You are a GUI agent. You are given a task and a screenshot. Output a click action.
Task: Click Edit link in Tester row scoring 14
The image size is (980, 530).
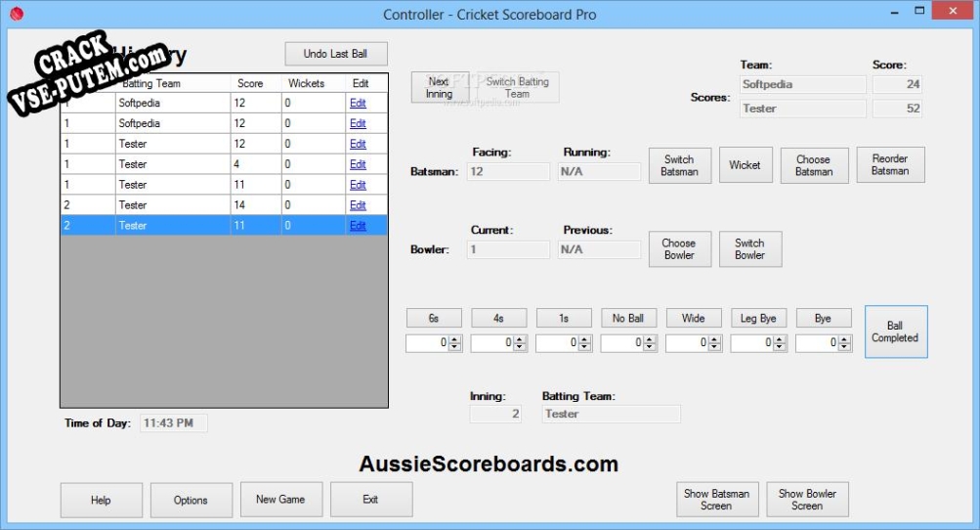[359, 205]
